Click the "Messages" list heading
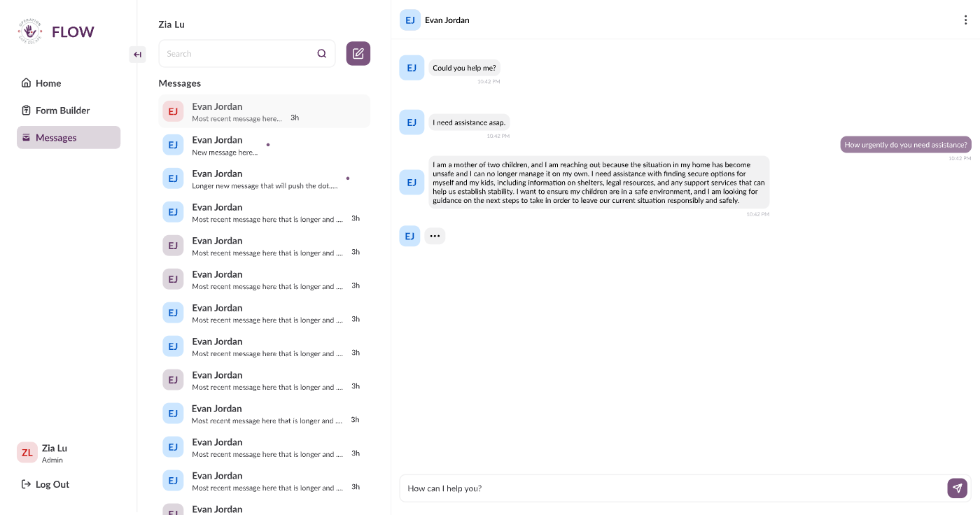The image size is (980, 515). (180, 83)
